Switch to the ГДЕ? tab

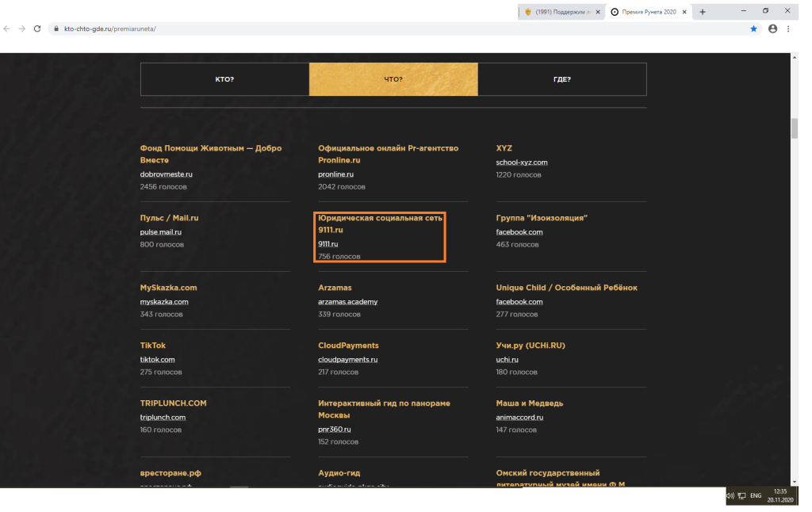pyautogui.click(x=562, y=79)
